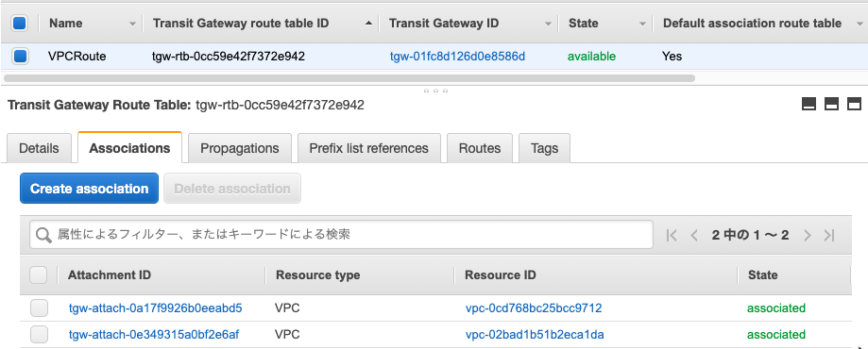This screenshot has height=349, width=868.
Task: Go to last page of associations
Action: click(x=828, y=235)
